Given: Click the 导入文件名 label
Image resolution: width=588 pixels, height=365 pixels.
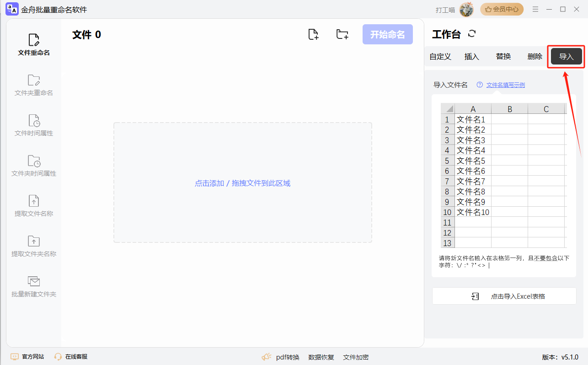Looking at the screenshot, I should [x=450, y=85].
